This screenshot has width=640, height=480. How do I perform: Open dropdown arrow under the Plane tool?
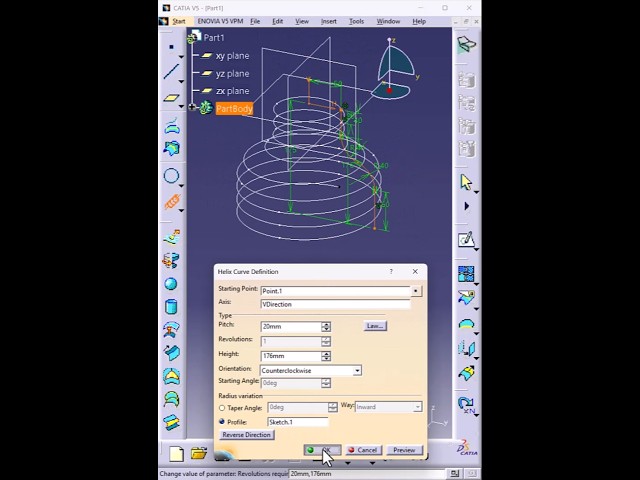(x=181, y=107)
